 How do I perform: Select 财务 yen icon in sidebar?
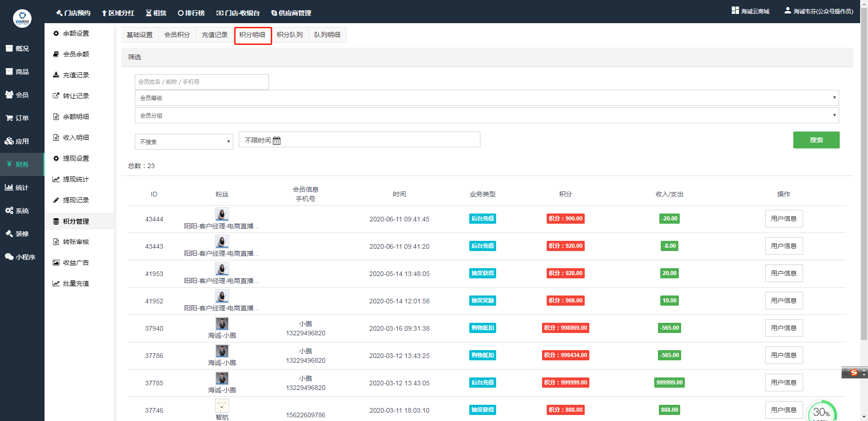(9, 164)
